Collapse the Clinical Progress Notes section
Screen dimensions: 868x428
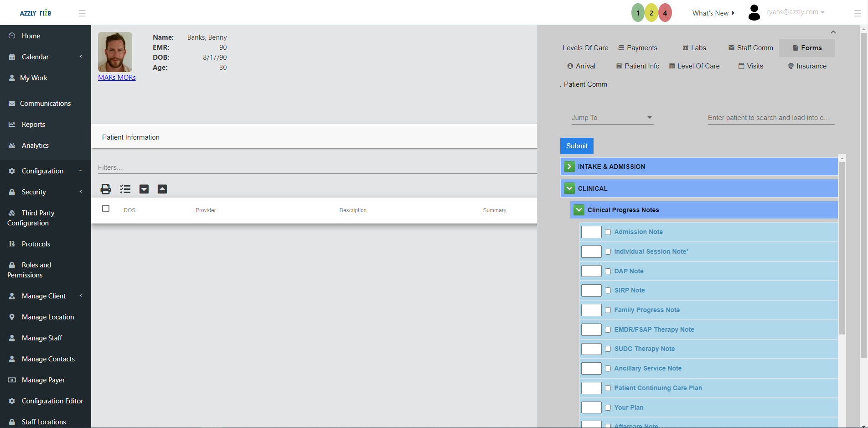579,210
